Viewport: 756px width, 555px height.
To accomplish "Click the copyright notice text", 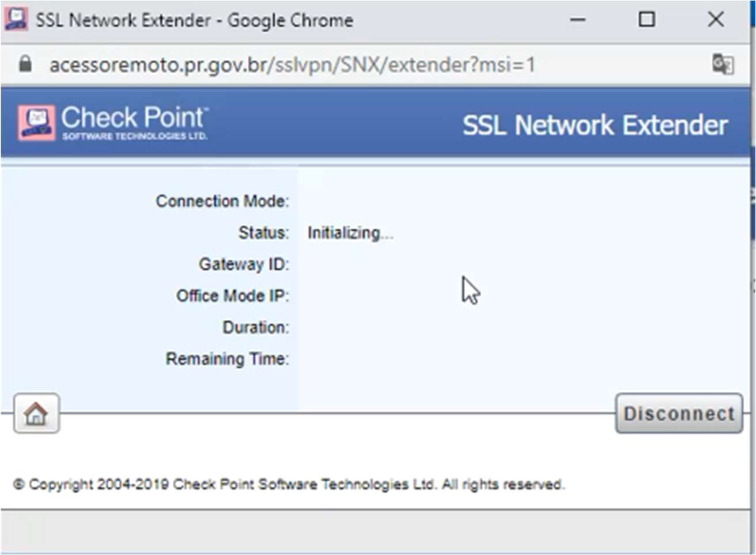I will (x=289, y=484).
